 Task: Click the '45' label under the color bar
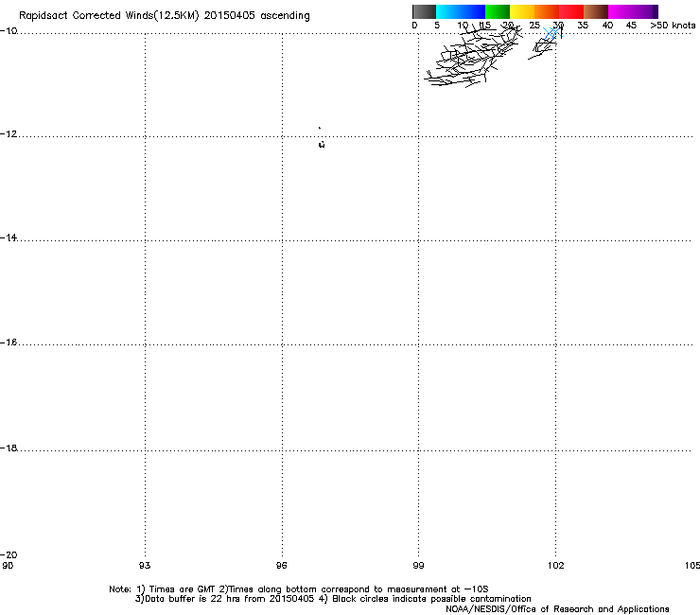tap(631, 26)
